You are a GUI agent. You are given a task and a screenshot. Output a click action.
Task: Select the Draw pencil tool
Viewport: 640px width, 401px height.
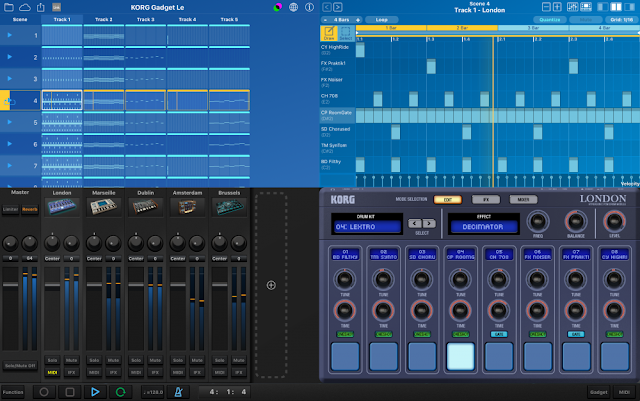pos(329,33)
